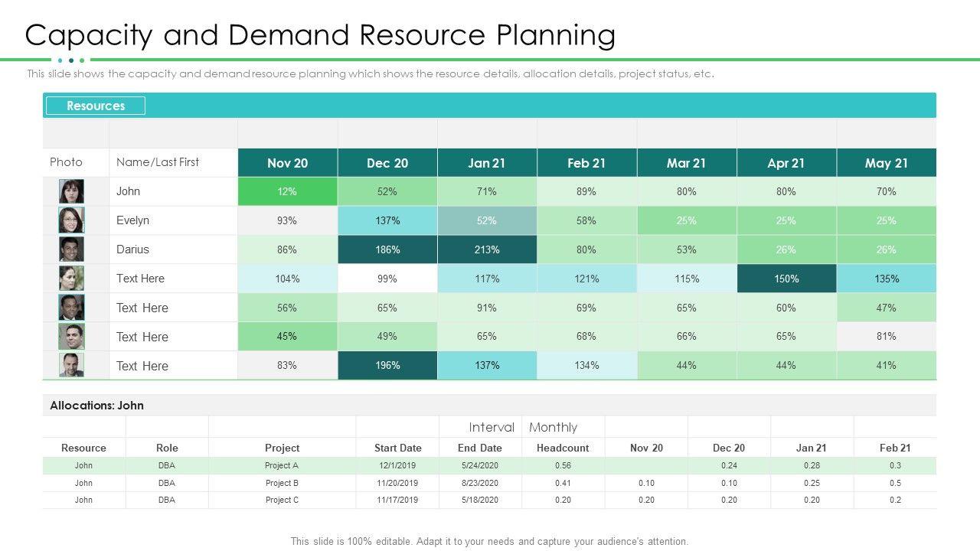Click Evelyn's profile photo thumbnail
980x551 pixels.
71,220
